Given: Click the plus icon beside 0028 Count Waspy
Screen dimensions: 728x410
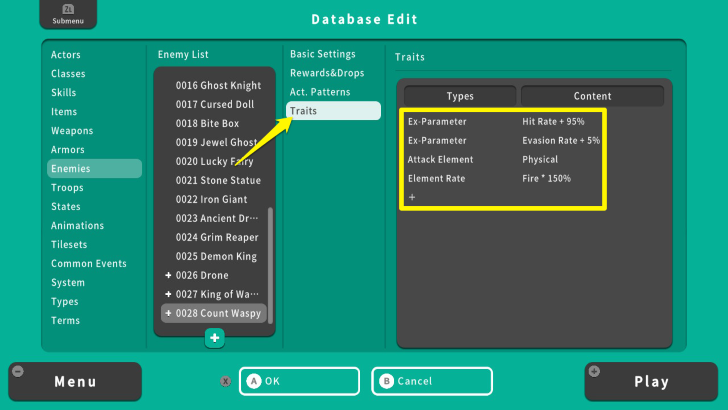Looking at the screenshot, I should coord(168,313).
